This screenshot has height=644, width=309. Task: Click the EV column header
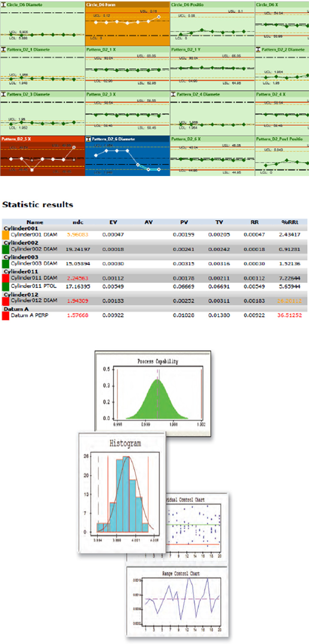click(x=113, y=222)
